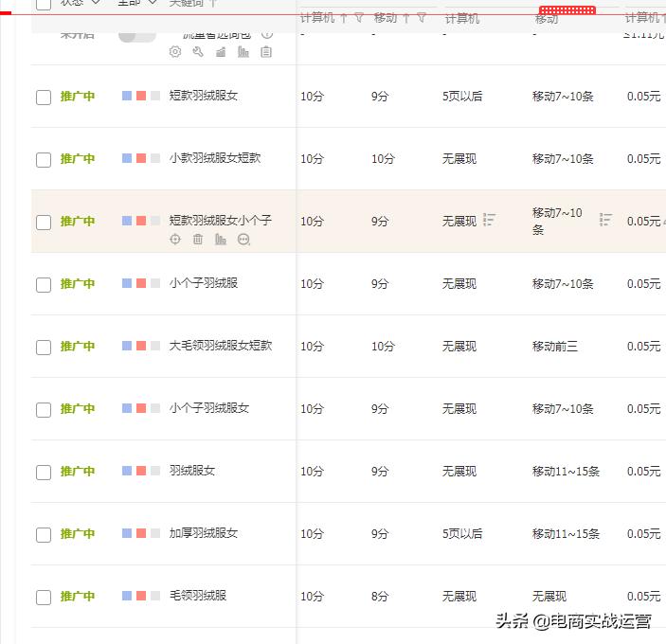Tick the checkbox for 羽绒服女

(x=44, y=473)
